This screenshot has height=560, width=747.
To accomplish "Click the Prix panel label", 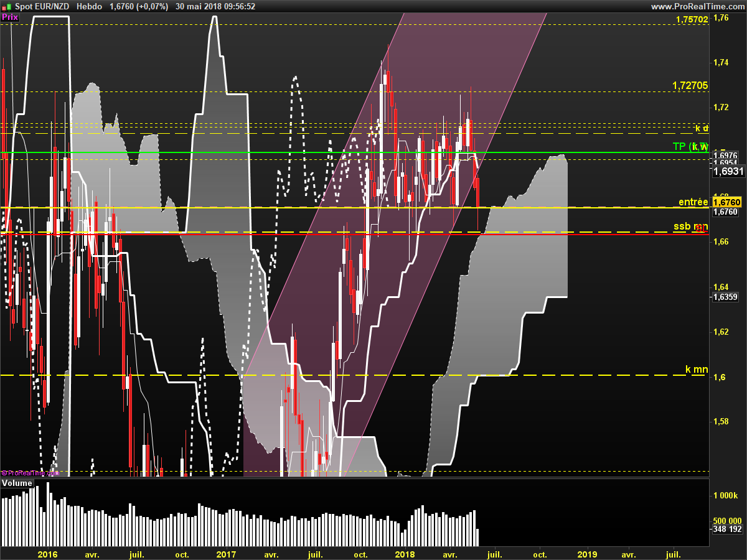I will pyautogui.click(x=10, y=17).
